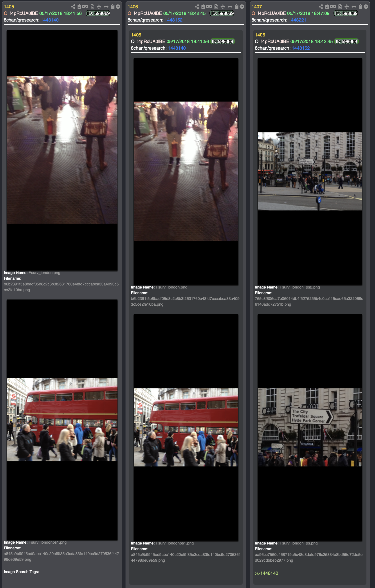375x588 pixels.
Task: Click post number 1407 heading
Action: click(257, 7)
